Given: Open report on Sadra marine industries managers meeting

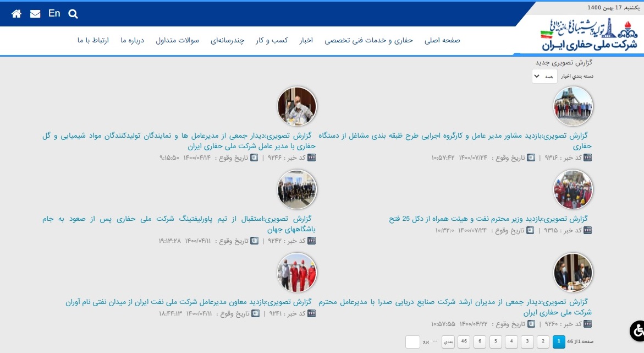Looking at the screenshot, I should point(455,307).
